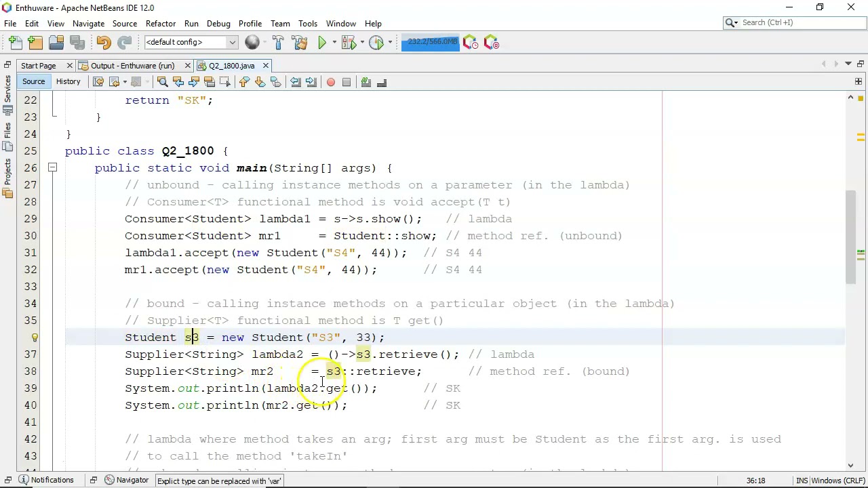This screenshot has width=868, height=488.
Task: Click in the Search (Ctrl+I) field
Action: [795, 22]
